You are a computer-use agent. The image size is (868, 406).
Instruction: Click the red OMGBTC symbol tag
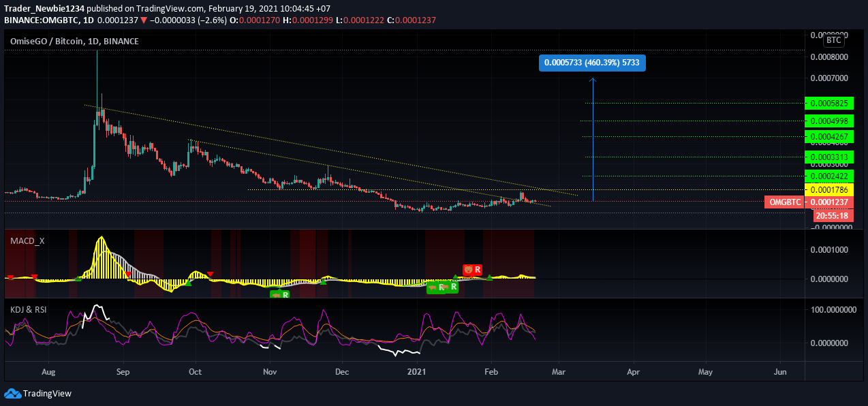click(x=784, y=202)
